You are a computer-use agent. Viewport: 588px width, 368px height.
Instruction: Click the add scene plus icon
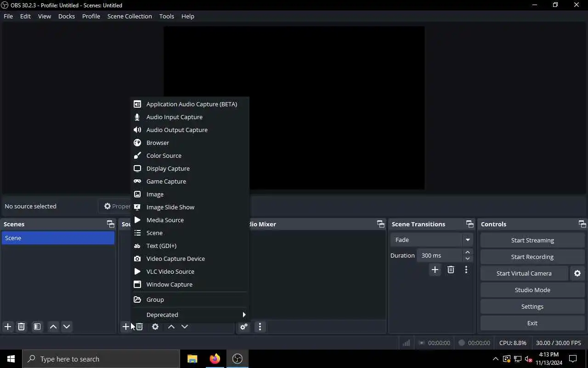[8, 327]
